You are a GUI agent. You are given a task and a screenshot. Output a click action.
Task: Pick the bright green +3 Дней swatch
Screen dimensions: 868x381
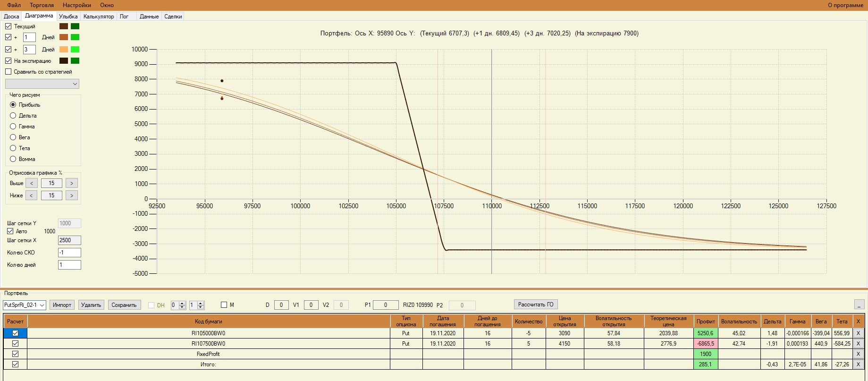pyautogui.click(x=75, y=50)
